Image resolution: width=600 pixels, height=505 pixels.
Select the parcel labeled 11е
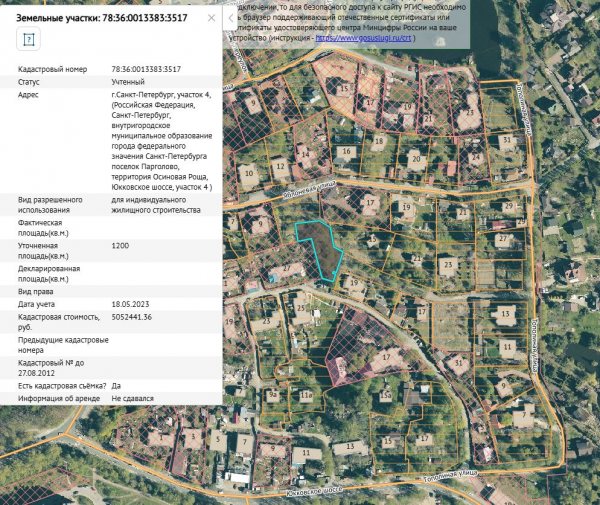pos(307,396)
